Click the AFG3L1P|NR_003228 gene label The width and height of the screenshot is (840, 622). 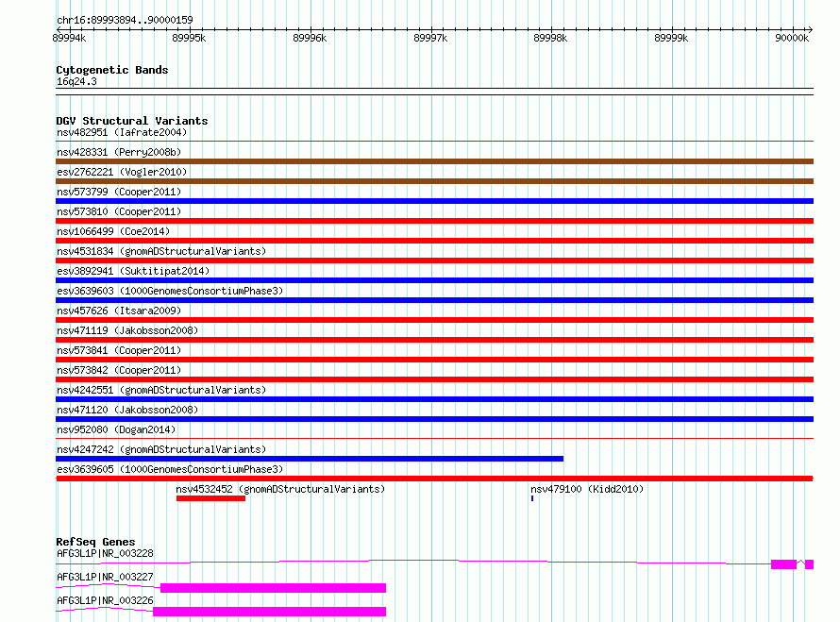[x=105, y=553]
